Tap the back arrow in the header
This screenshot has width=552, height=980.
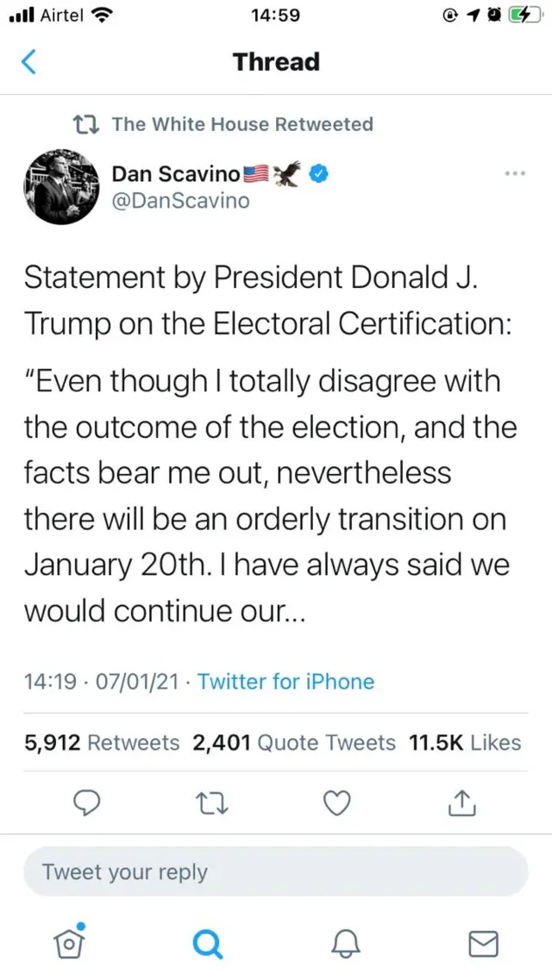coord(29,62)
